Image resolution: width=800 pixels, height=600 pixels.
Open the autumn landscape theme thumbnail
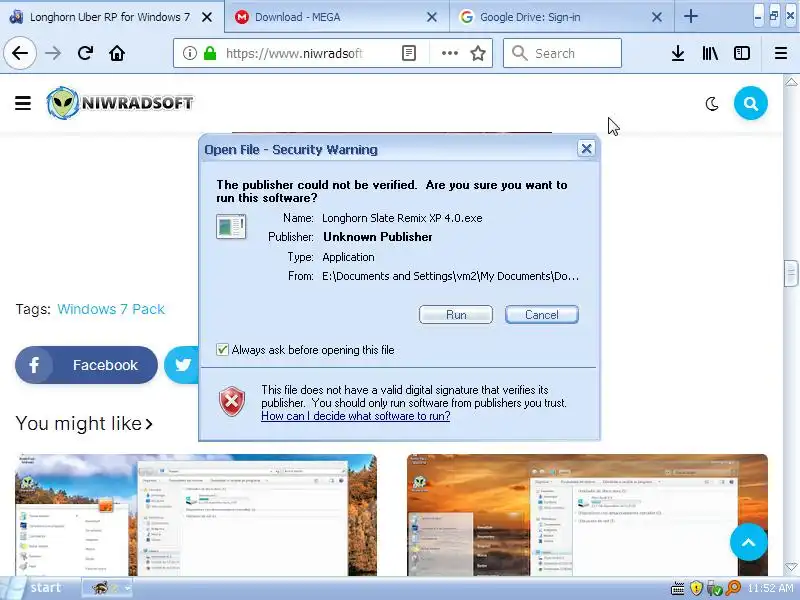[196, 515]
